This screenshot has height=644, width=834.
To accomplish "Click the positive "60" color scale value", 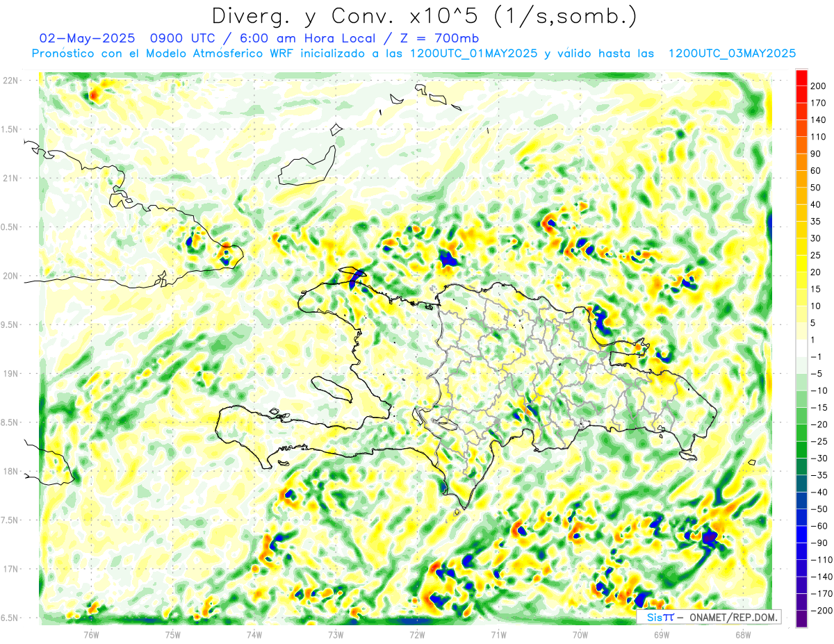I will [x=817, y=171].
